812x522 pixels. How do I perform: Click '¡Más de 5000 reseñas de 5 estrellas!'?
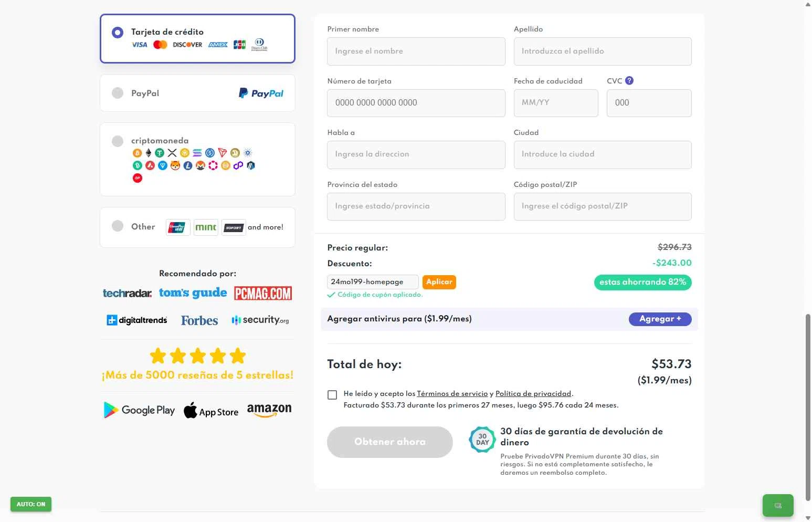pos(197,375)
